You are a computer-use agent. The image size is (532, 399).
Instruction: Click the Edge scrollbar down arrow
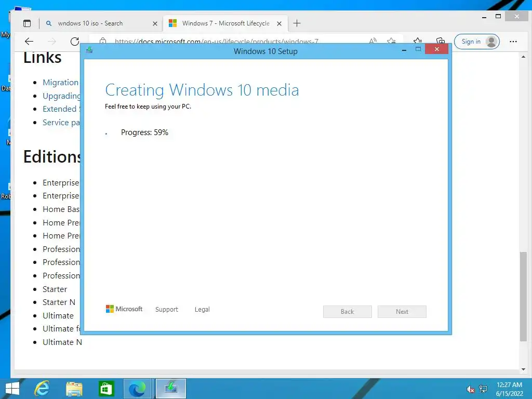(523, 369)
